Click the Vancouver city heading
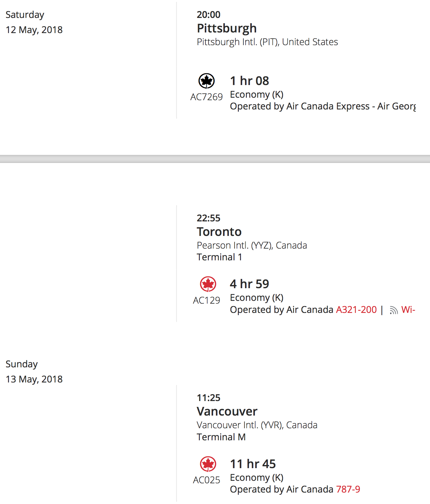The height and width of the screenshot is (504, 430). tap(227, 412)
